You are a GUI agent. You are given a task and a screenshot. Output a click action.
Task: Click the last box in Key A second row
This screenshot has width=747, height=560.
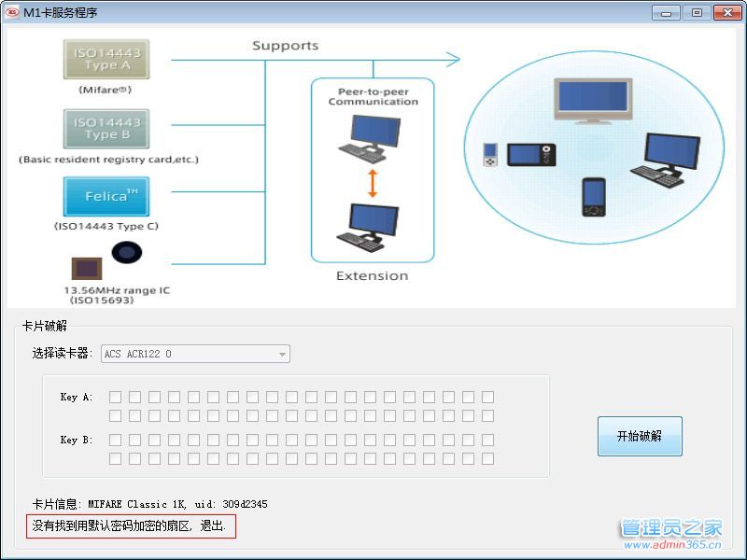click(487, 415)
